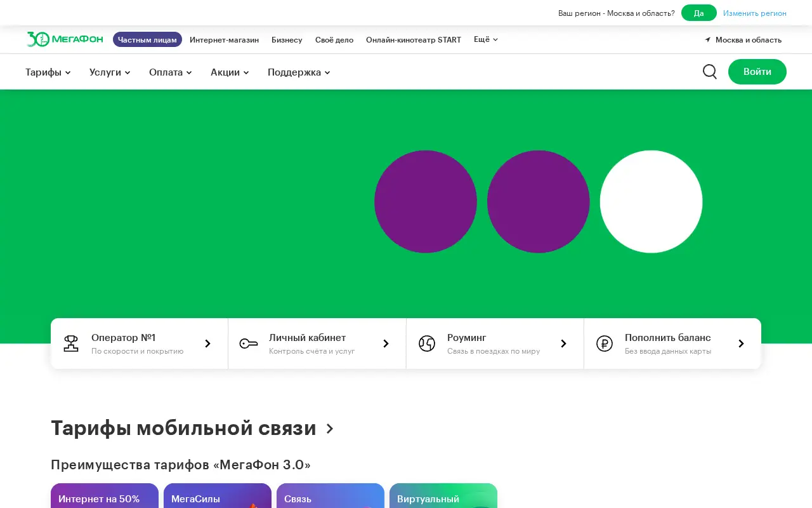
Task: Click arrow next to Оператор №1 card
Action: tap(207, 344)
